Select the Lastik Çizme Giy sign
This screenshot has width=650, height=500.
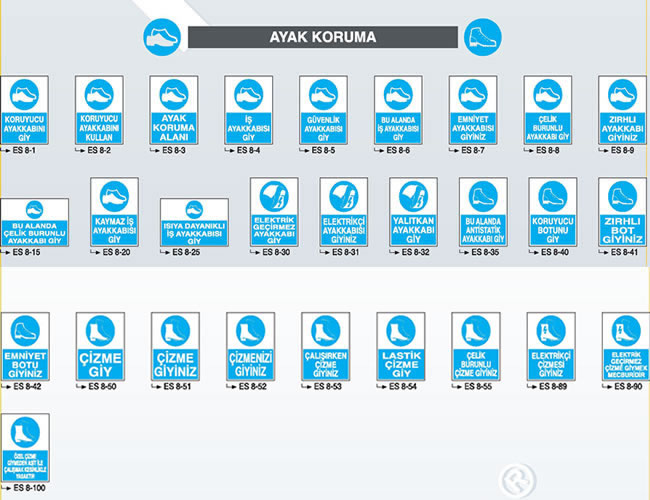coord(401,346)
